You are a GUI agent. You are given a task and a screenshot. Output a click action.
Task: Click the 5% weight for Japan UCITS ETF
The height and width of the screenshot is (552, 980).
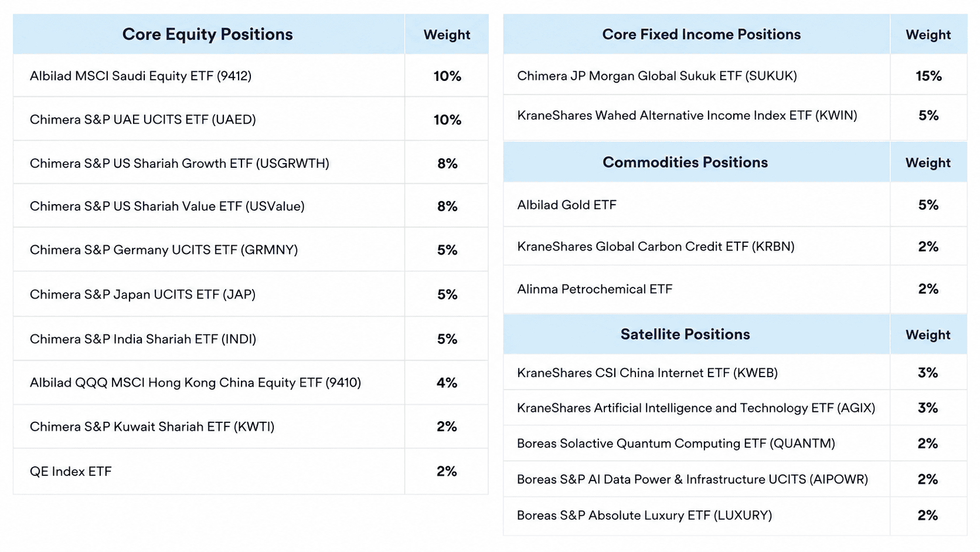pyautogui.click(x=447, y=294)
